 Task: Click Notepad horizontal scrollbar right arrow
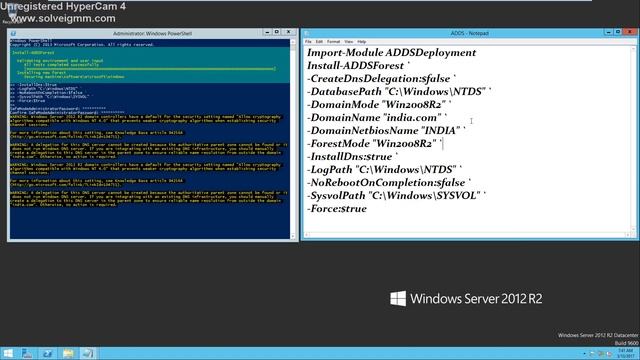628,235
